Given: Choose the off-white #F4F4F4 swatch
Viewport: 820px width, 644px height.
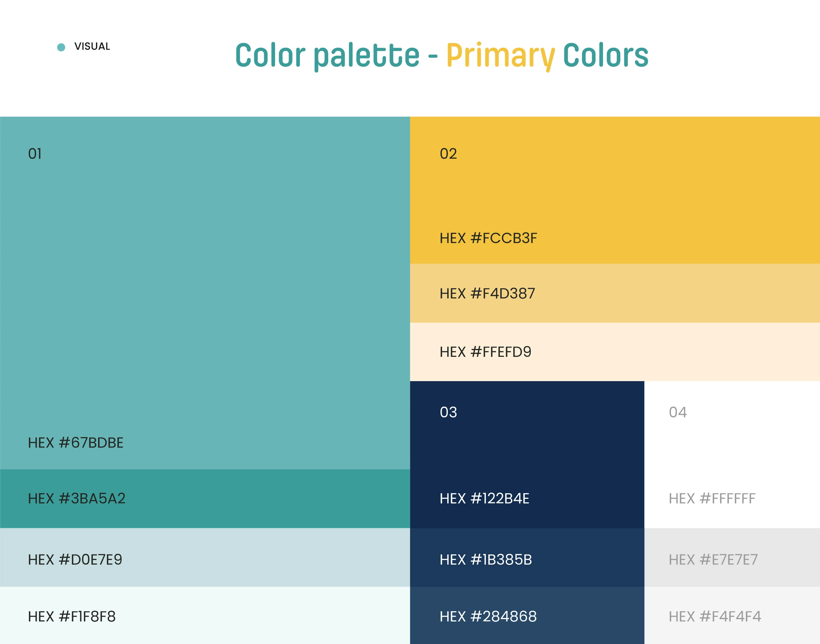Looking at the screenshot, I should (x=732, y=615).
